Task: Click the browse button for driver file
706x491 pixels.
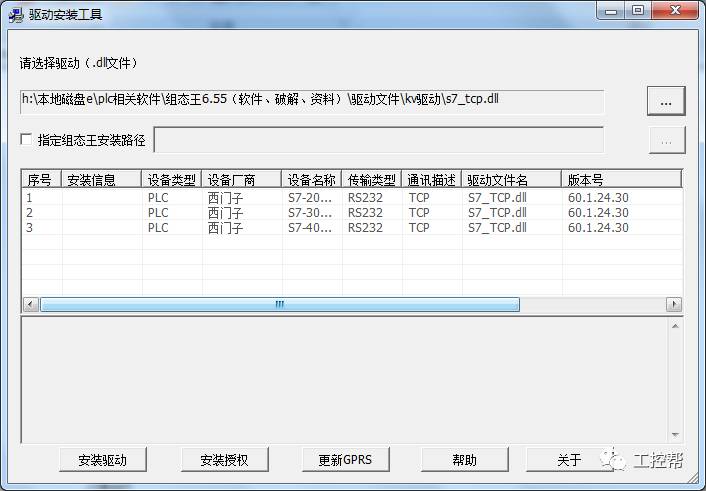Action: tap(666, 102)
